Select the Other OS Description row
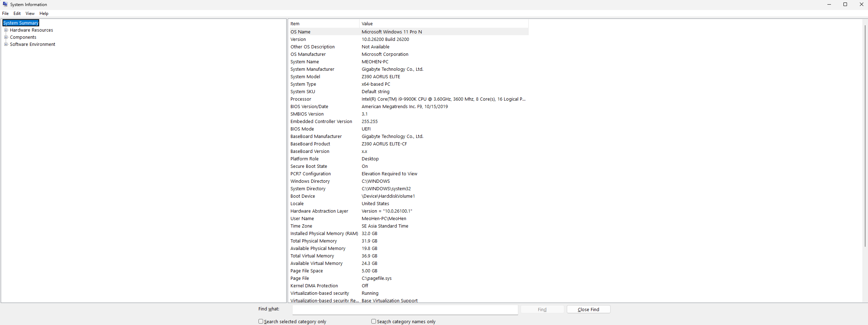 (x=408, y=47)
